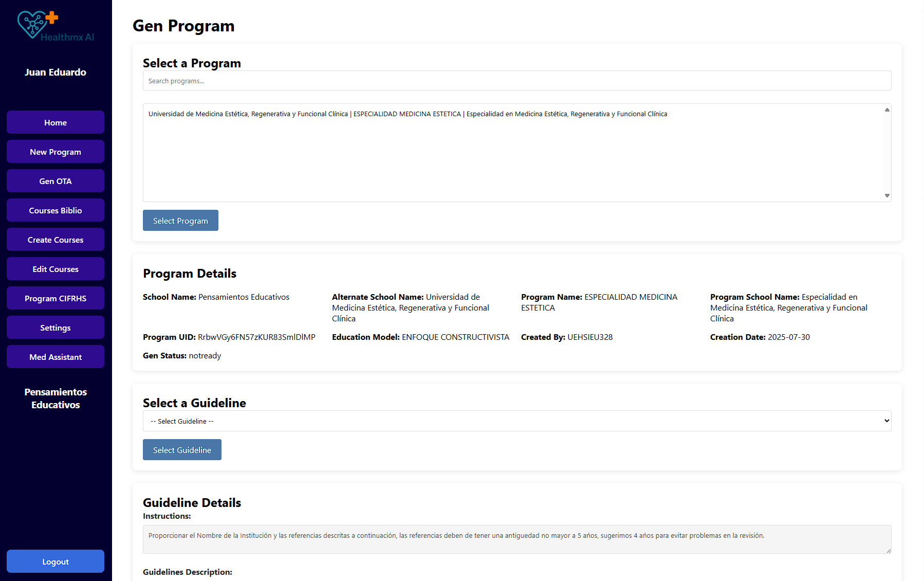Select the Universidad de Medicina Estética program entry
The width and height of the screenshot is (924, 581).
(x=408, y=114)
